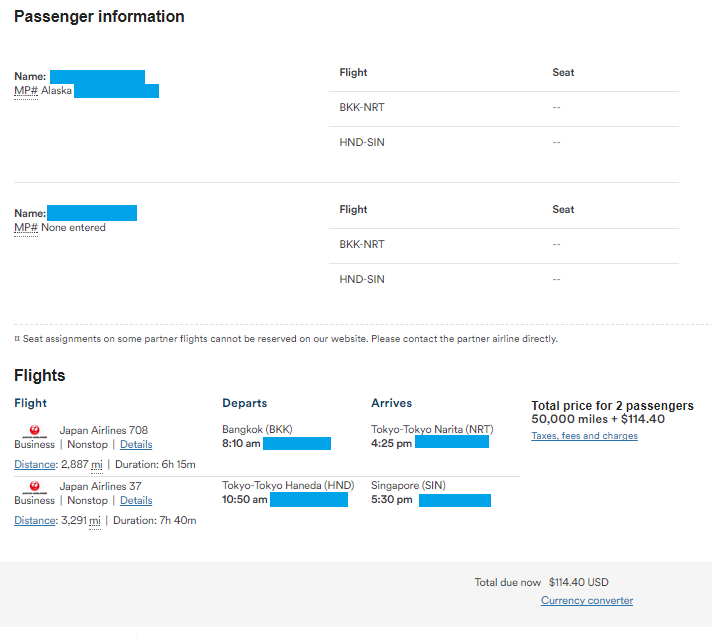Click Distance link showing 2,887 mi
Screen dimensions: 712x636
(35, 464)
